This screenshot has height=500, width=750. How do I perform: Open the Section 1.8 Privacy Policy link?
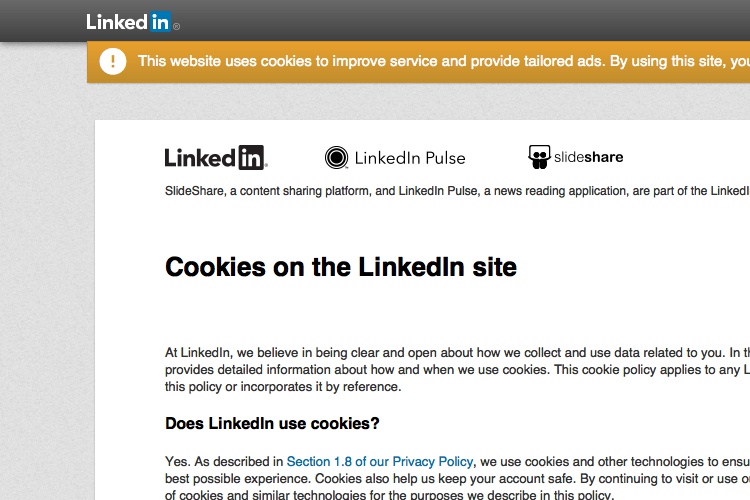tap(380, 462)
